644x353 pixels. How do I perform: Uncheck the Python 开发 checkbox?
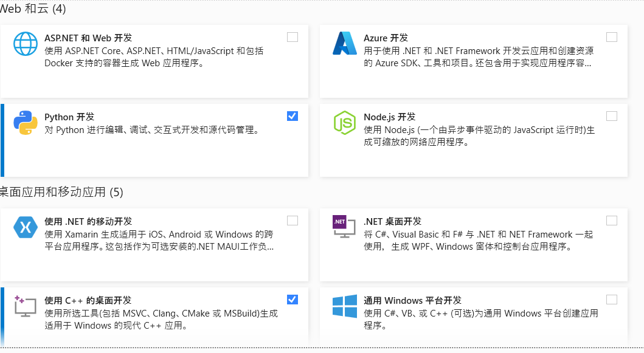coord(293,116)
